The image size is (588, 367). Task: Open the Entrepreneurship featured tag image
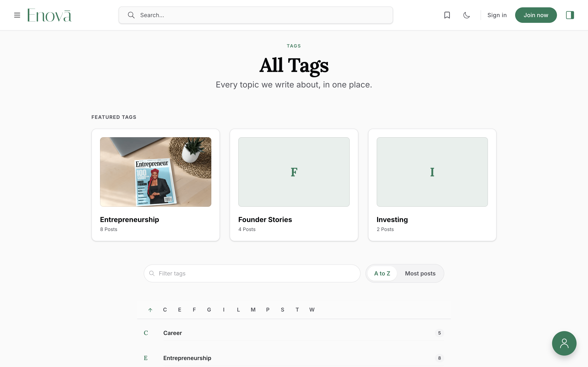(x=156, y=172)
